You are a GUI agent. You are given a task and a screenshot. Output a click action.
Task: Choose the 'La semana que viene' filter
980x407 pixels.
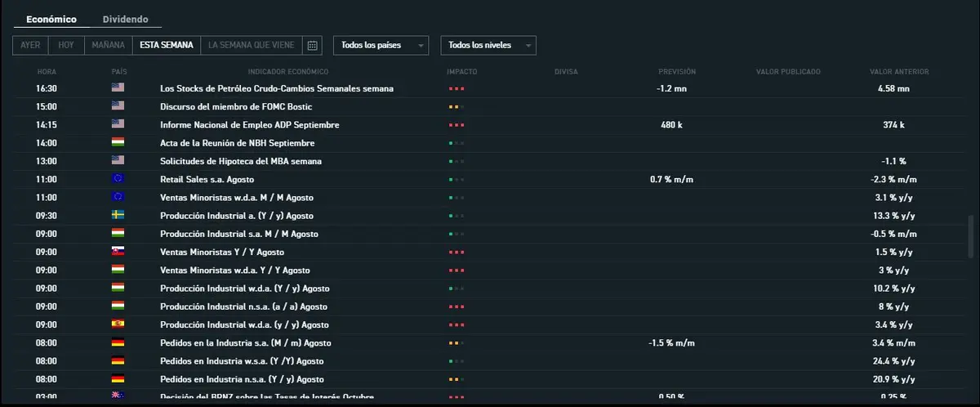click(x=251, y=46)
